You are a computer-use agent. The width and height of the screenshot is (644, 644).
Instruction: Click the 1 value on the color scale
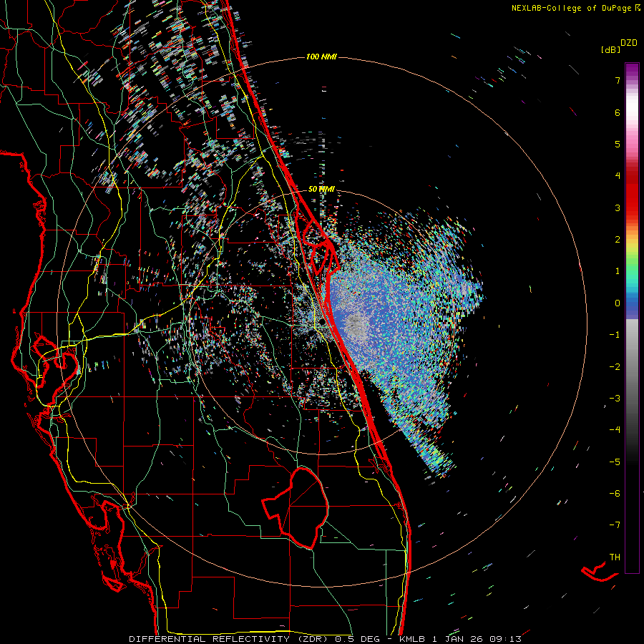pos(618,271)
